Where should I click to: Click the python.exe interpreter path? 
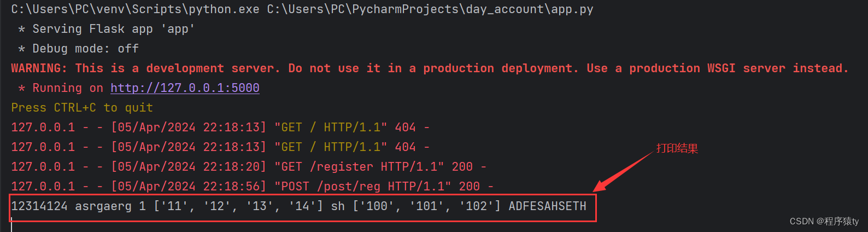pyautogui.click(x=135, y=9)
